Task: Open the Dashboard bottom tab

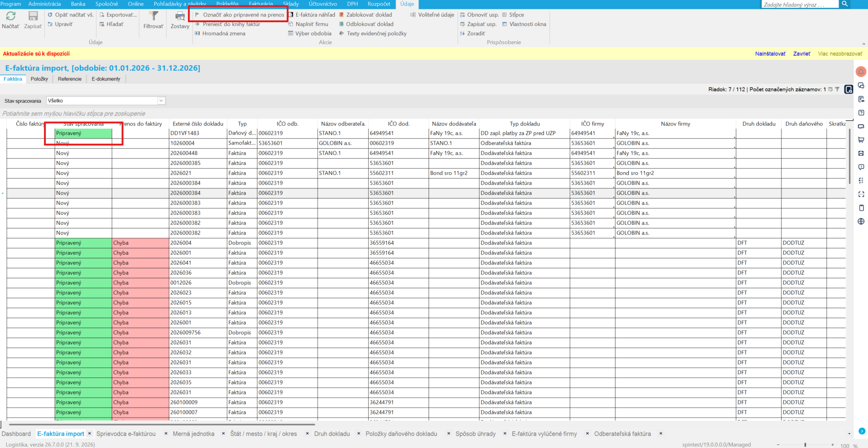Action: coord(16,434)
